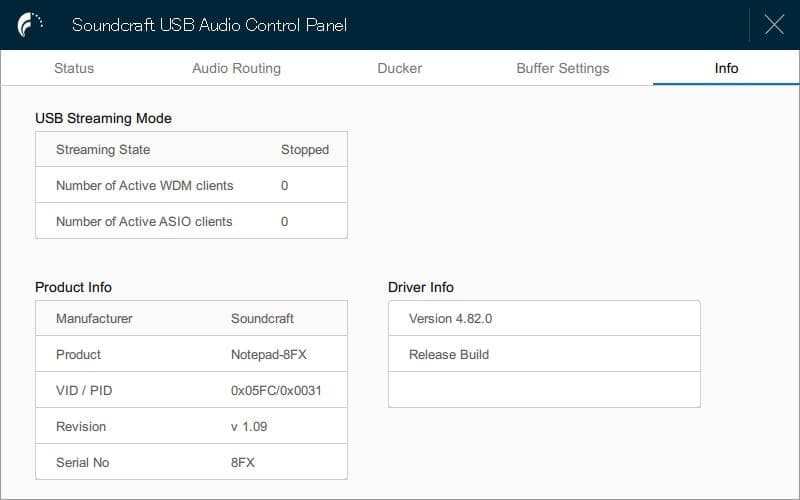Click the Streaming State 'Stopped' value
The image size is (800, 500).
pos(304,150)
